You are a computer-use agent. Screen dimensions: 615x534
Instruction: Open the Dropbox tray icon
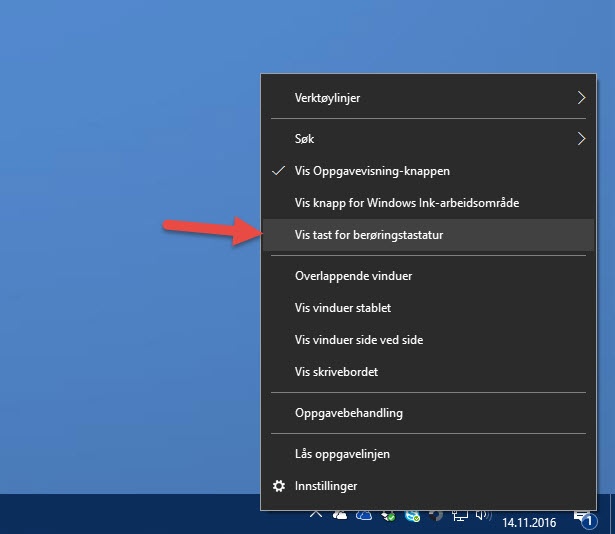tap(388, 516)
